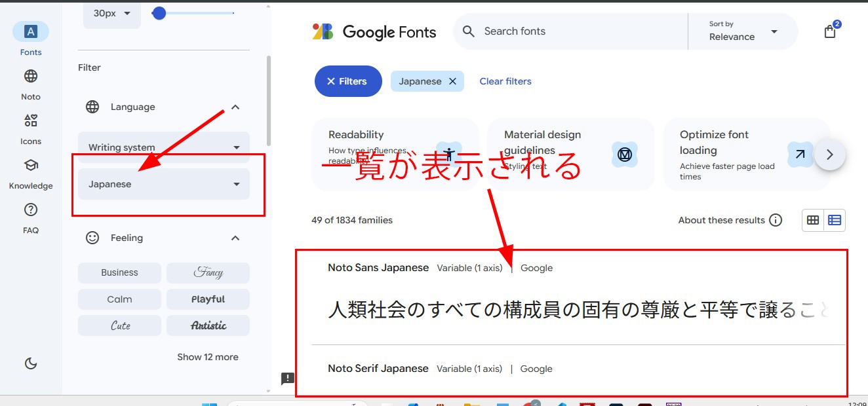The width and height of the screenshot is (868, 406).
Task: Open the Readability knowledge card
Action: [395, 155]
